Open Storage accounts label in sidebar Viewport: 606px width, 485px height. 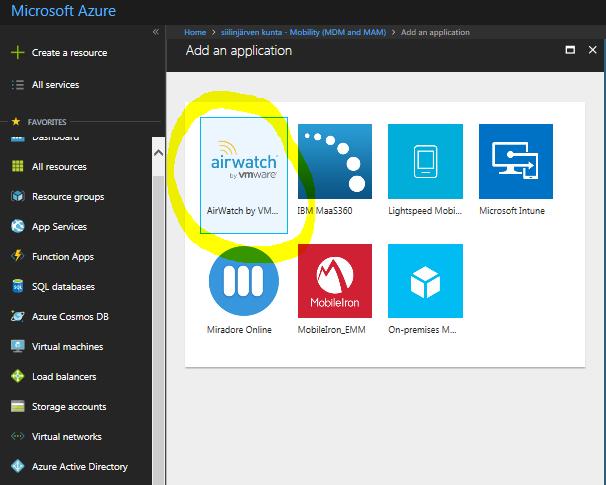tap(69, 407)
